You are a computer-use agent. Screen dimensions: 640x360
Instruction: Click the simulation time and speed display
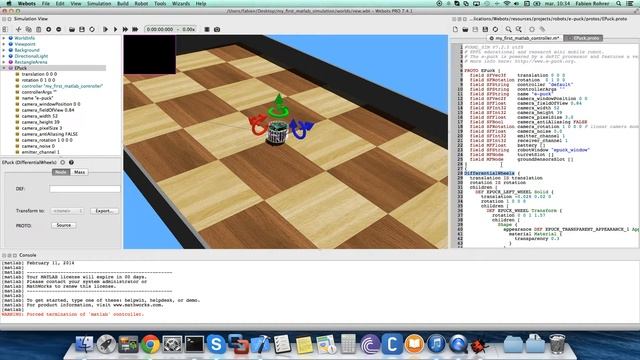coord(171,29)
